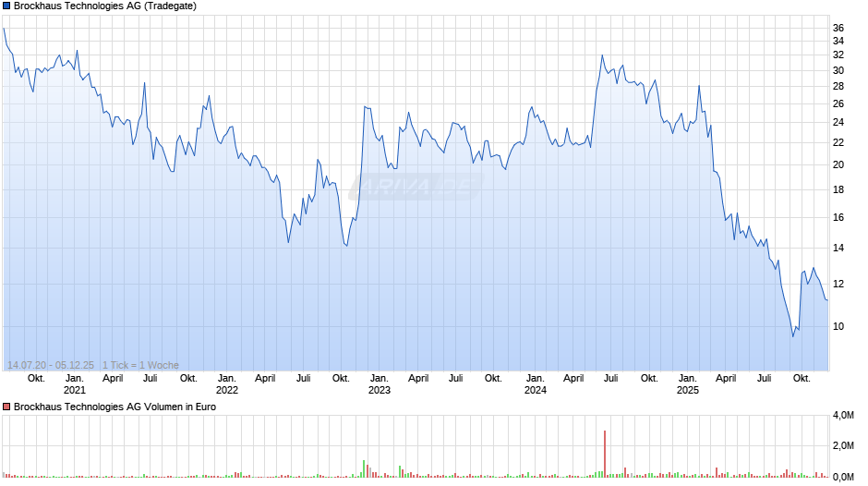Click the date range "14.07.20 - 05.12.25"
The image size is (868, 486).
point(51,365)
